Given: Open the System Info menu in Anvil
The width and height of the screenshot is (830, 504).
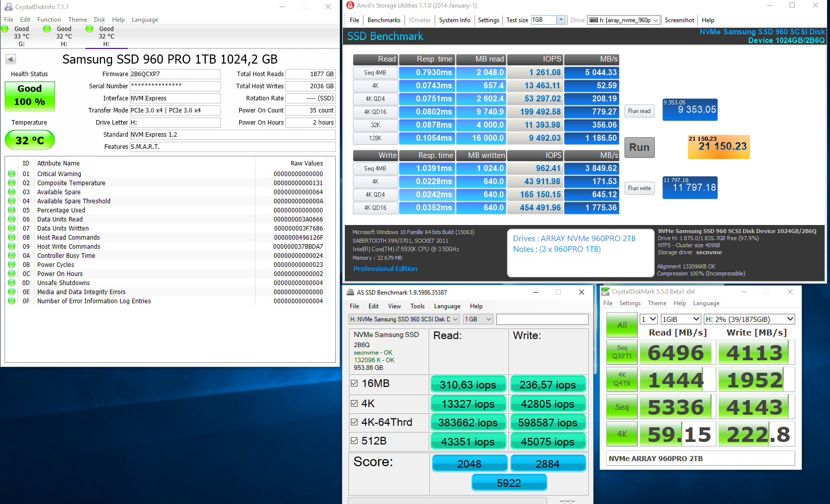Looking at the screenshot, I should pos(454,20).
